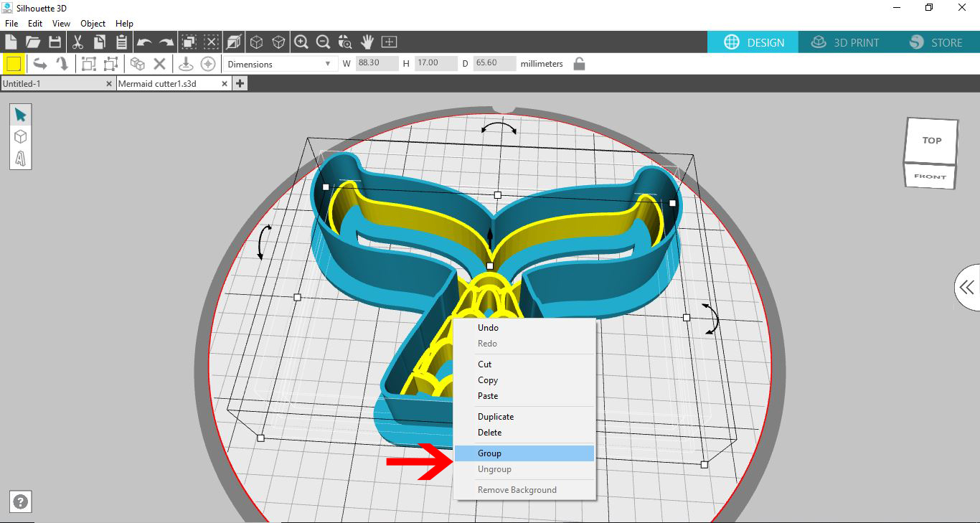
Task: Click the New document icon
Action: pos(11,42)
